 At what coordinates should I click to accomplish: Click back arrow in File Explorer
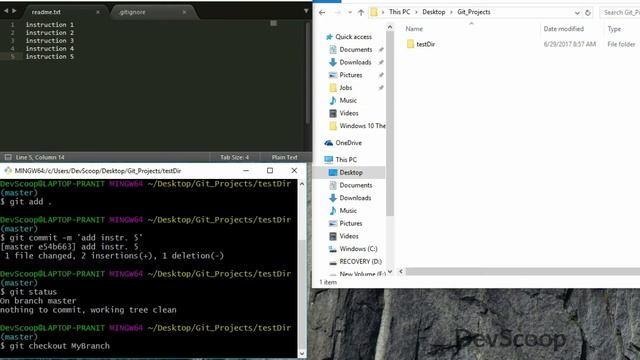(322, 13)
